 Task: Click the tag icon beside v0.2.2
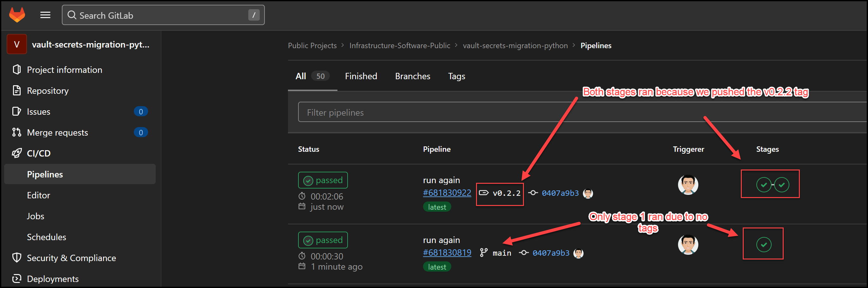click(x=484, y=193)
